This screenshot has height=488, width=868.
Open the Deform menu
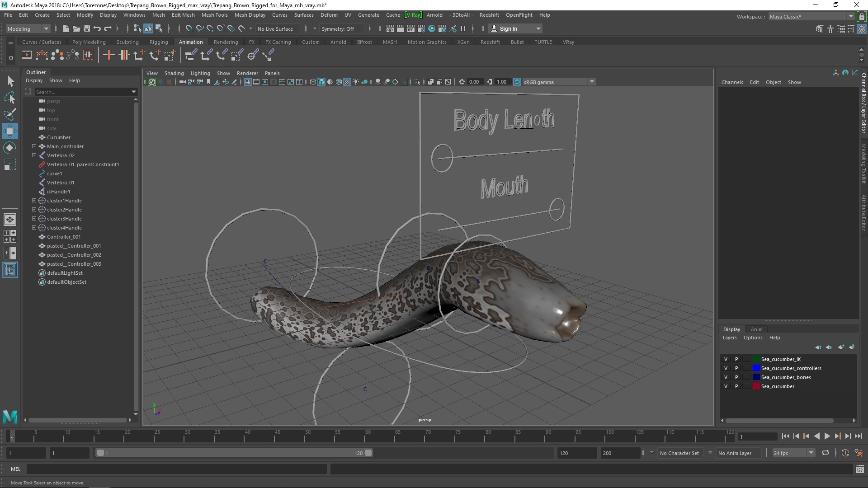(x=329, y=15)
